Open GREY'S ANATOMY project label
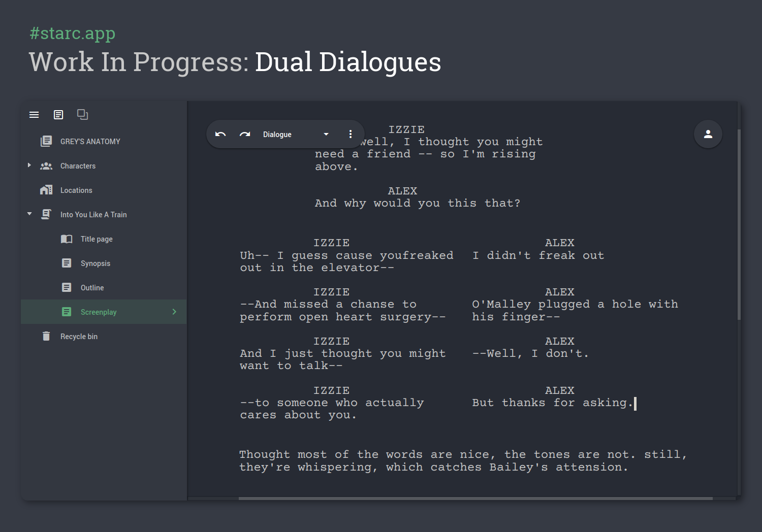 pyautogui.click(x=90, y=142)
